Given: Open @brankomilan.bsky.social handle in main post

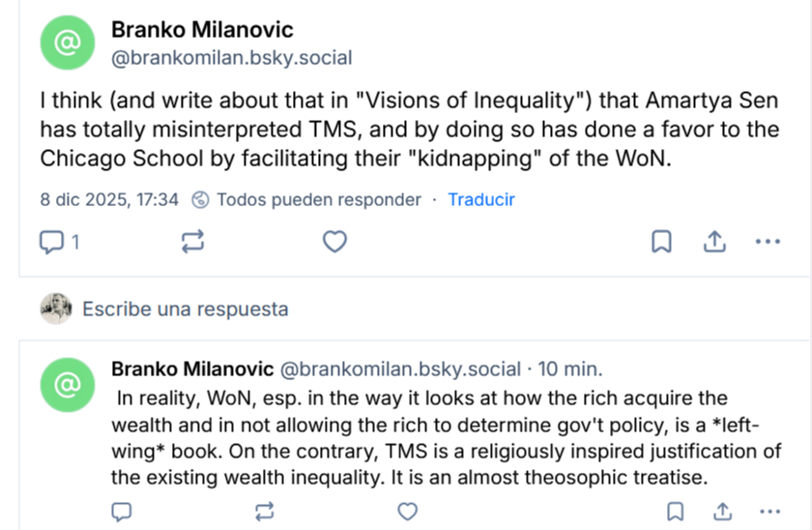Looking at the screenshot, I should [x=232, y=58].
